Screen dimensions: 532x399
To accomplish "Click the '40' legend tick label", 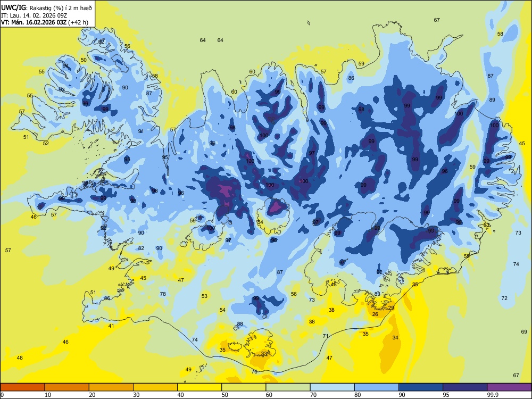I will 180,395.
